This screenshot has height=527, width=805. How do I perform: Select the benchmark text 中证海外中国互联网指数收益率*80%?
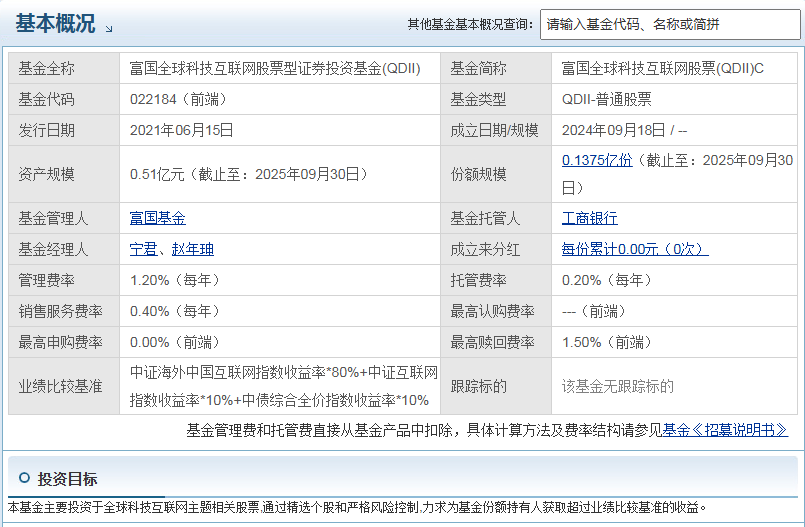[244, 373]
